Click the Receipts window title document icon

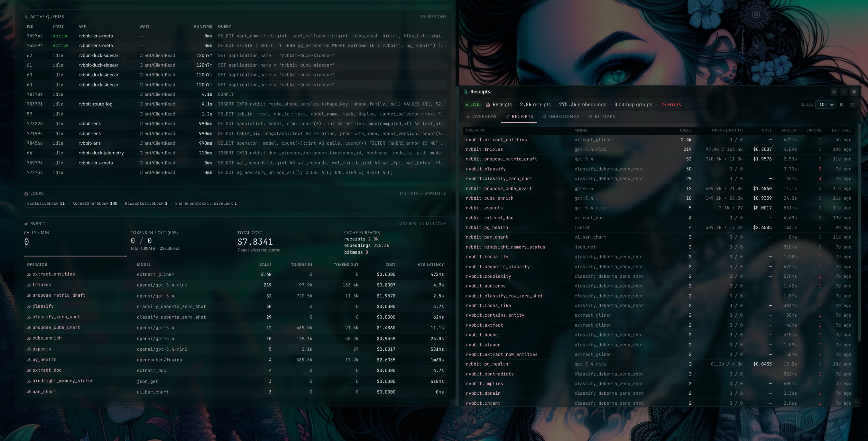465,92
